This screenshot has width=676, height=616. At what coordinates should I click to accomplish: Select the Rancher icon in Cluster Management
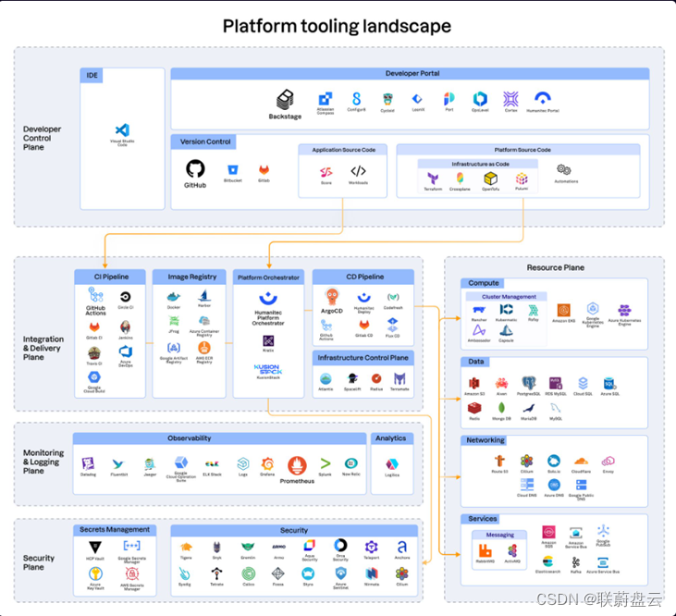coord(479,310)
